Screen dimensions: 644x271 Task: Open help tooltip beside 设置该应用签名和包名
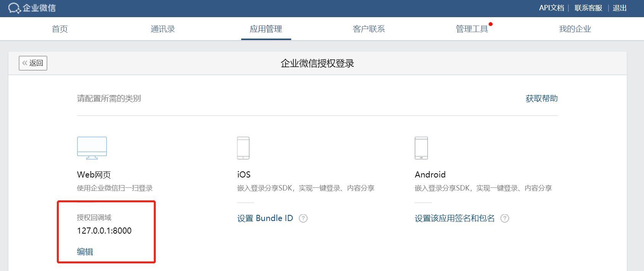[x=505, y=218]
